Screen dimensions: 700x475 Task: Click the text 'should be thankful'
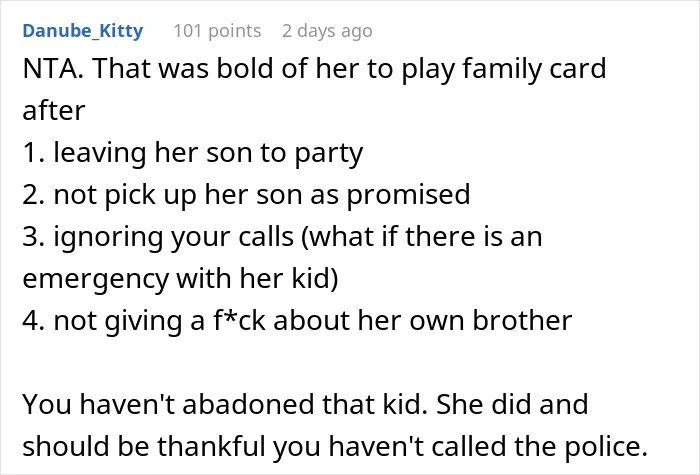click(x=144, y=446)
